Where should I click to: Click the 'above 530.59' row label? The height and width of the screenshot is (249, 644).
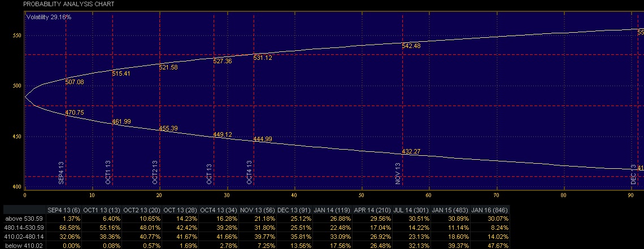tap(21, 219)
